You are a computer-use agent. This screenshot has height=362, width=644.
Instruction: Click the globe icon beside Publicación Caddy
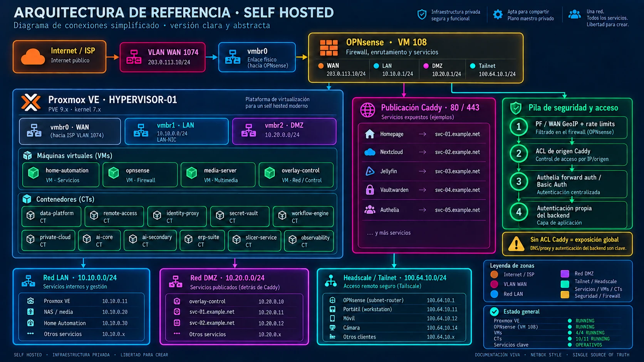click(x=367, y=110)
